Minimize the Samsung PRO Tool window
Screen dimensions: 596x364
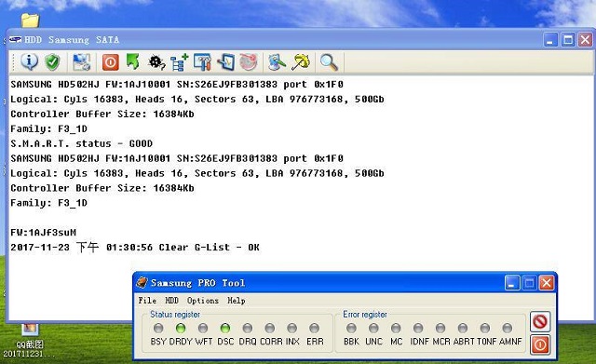click(x=512, y=283)
